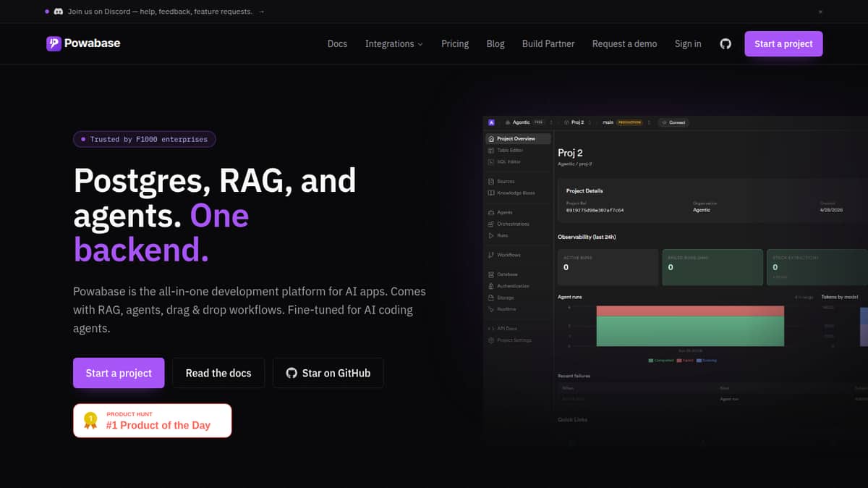The width and height of the screenshot is (868, 488).
Task: Dismiss the Discord announcement banner
Action: [820, 12]
